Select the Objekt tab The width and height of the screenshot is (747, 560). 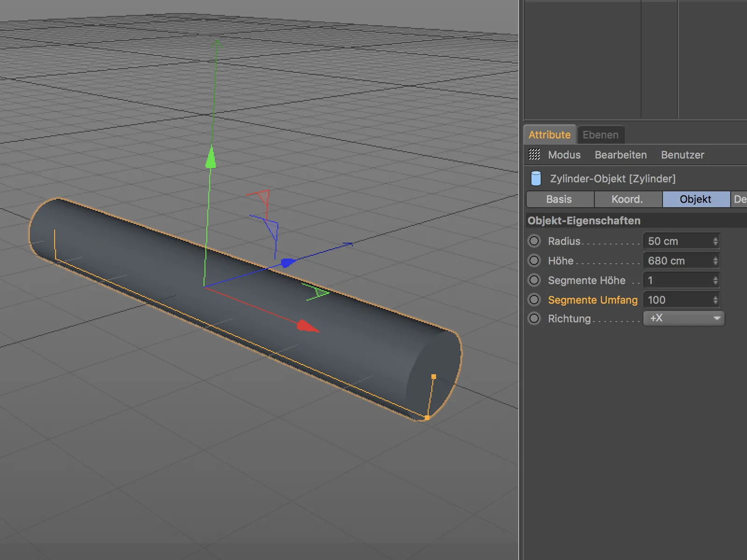[x=696, y=199]
